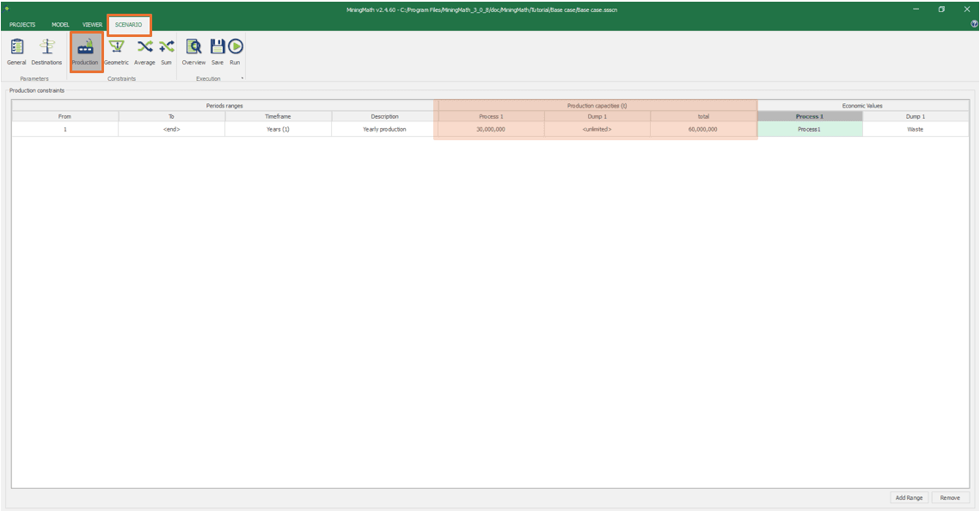Image resolution: width=980 pixels, height=511 pixels.
Task: Click the help question mark icon
Action: (x=973, y=24)
